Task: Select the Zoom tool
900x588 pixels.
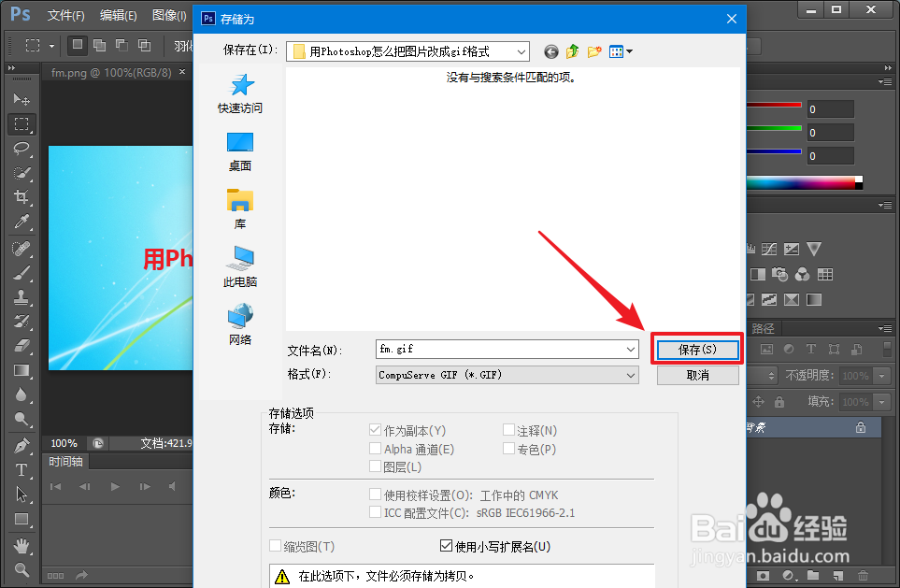Action: click(21, 569)
